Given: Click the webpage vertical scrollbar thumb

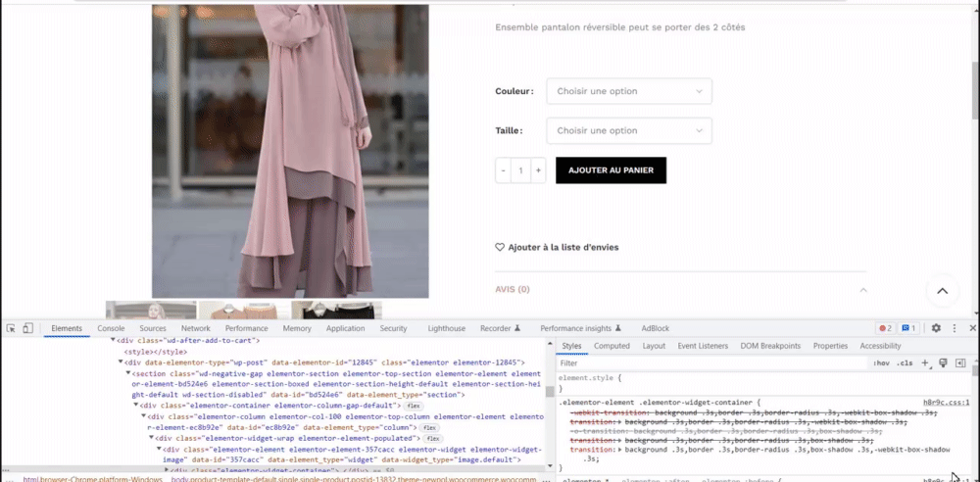Looking at the screenshot, I should tap(975, 90).
